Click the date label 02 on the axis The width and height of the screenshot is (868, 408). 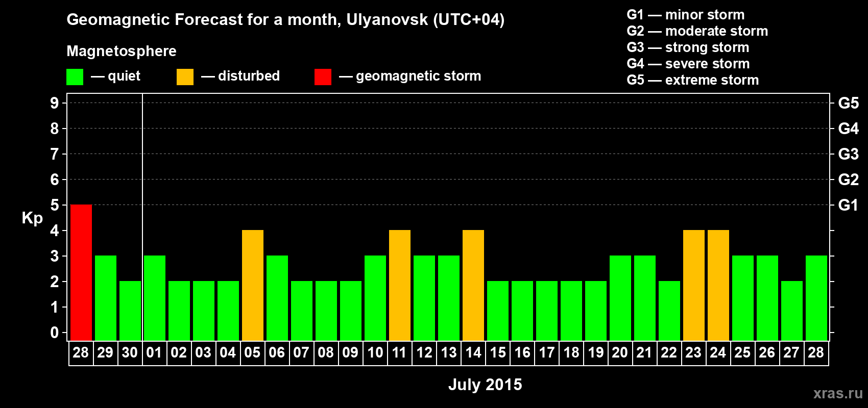179,352
